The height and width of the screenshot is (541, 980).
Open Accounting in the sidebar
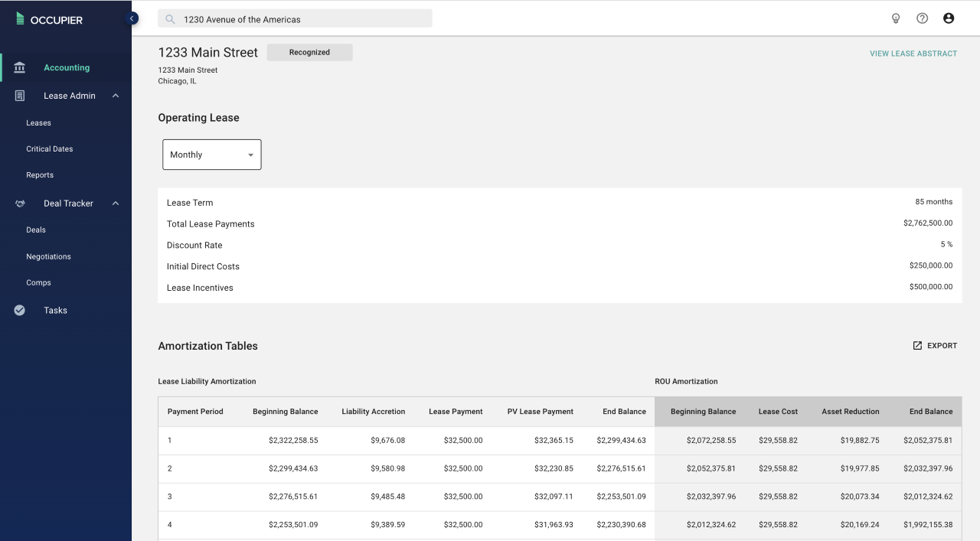67,67
